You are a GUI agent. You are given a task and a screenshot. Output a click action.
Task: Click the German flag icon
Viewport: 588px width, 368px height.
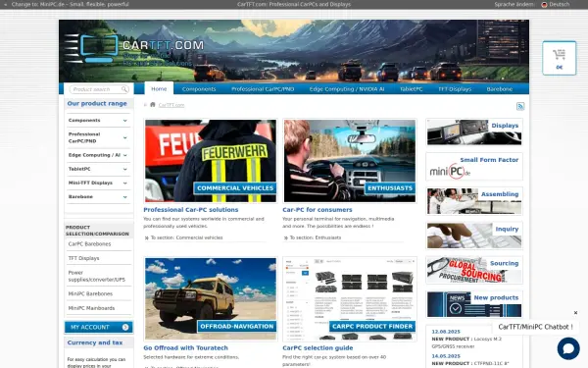pos(544,5)
